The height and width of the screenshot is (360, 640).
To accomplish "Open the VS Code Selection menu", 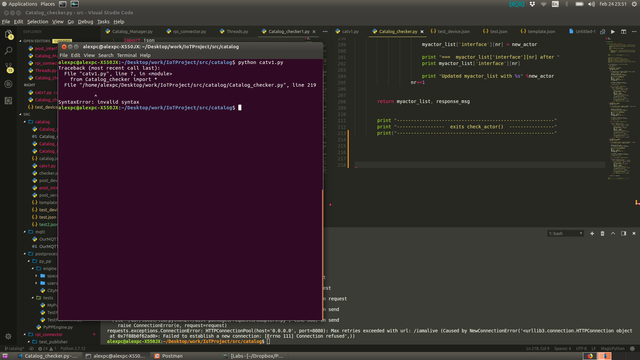I will [37, 22].
